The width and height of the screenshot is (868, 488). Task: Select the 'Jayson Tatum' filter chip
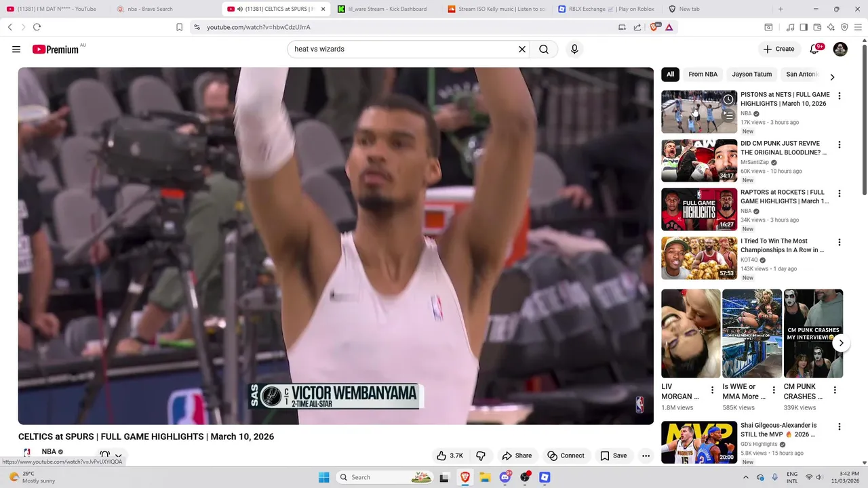[752, 75]
